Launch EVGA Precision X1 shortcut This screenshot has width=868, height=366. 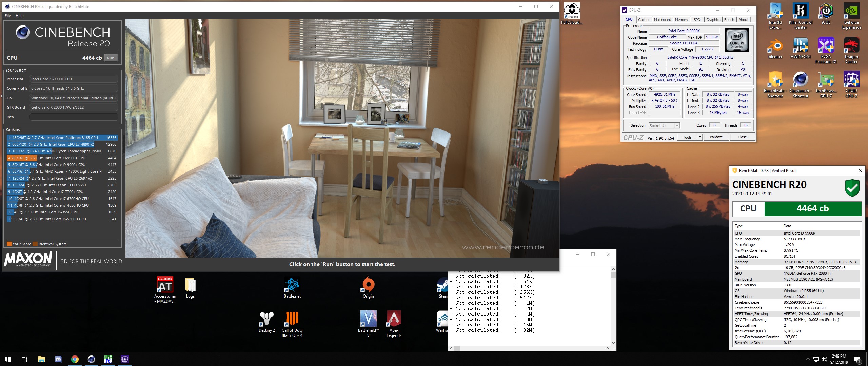point(826,50)
